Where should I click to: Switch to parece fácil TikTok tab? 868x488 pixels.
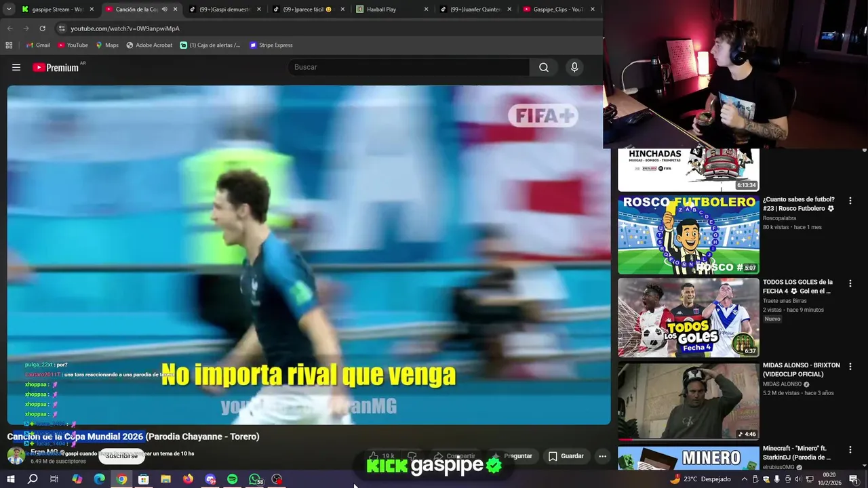click(307, 9)
